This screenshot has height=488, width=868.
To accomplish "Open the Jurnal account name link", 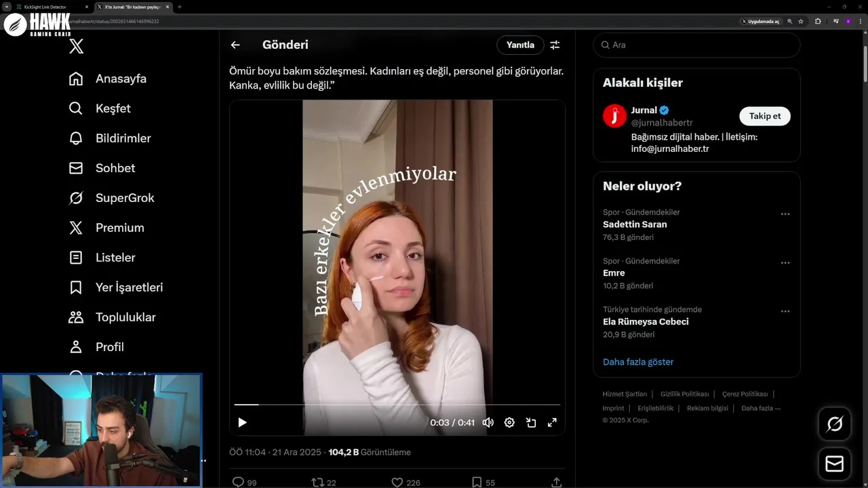I will tap(644, 110).
